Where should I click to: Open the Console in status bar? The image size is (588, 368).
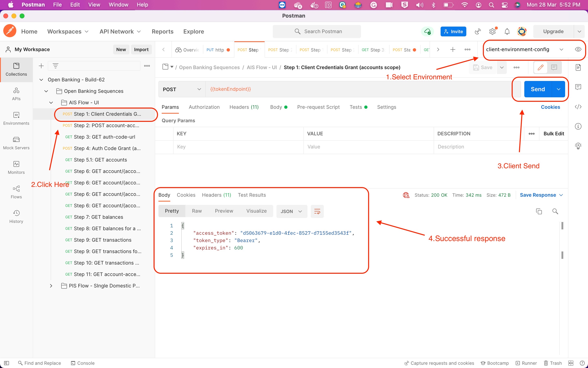pos(83,363)
